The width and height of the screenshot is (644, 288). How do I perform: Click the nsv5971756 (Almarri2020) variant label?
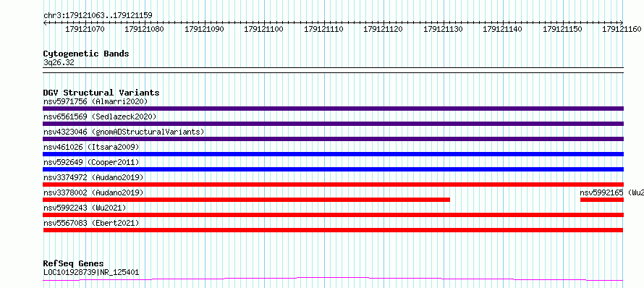click(96, 101)
